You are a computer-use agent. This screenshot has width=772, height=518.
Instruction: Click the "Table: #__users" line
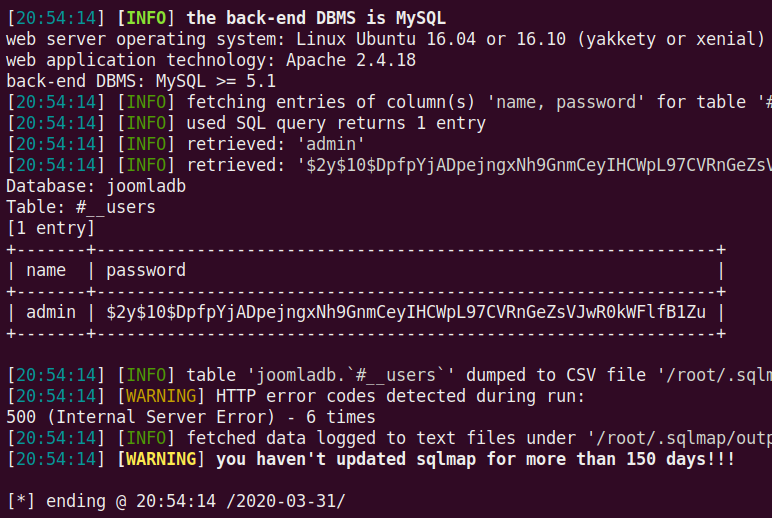(x=81, y=207)
